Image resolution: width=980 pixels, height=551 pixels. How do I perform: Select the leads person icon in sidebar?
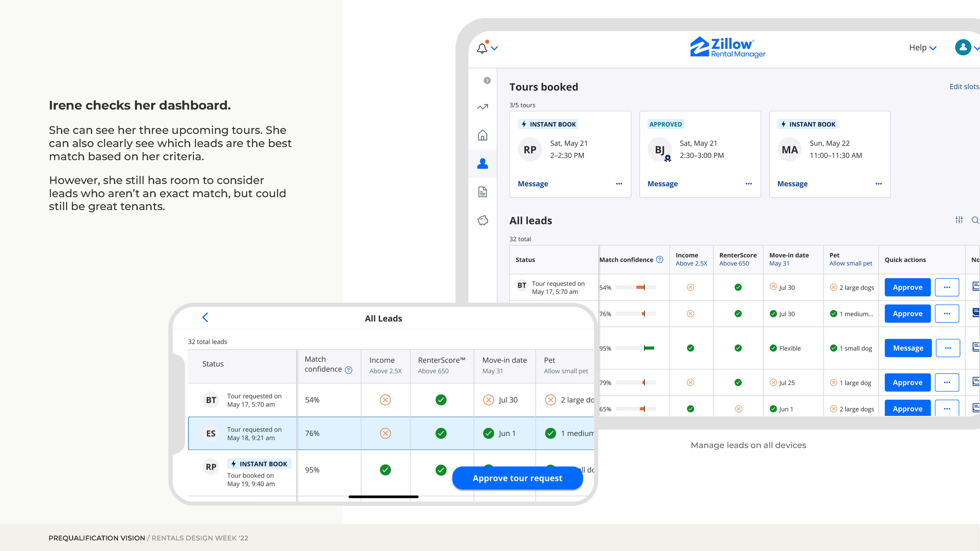pos(483,163)
